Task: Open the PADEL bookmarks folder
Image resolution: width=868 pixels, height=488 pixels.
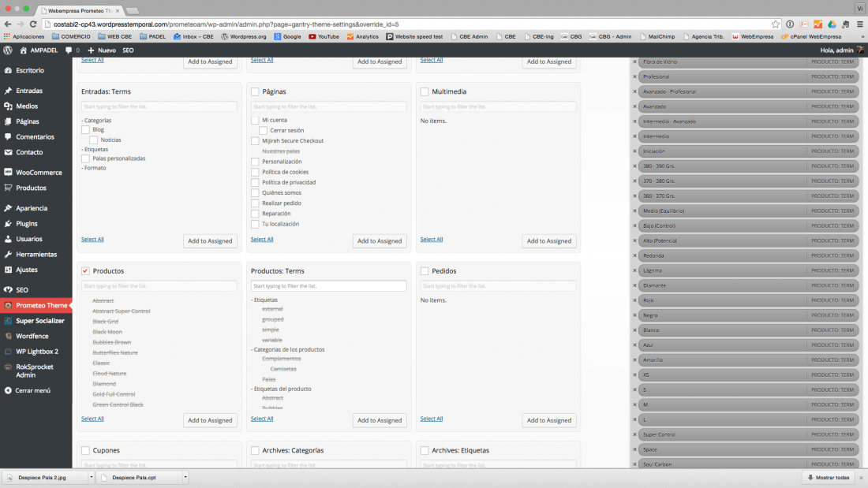Action: 153,36
